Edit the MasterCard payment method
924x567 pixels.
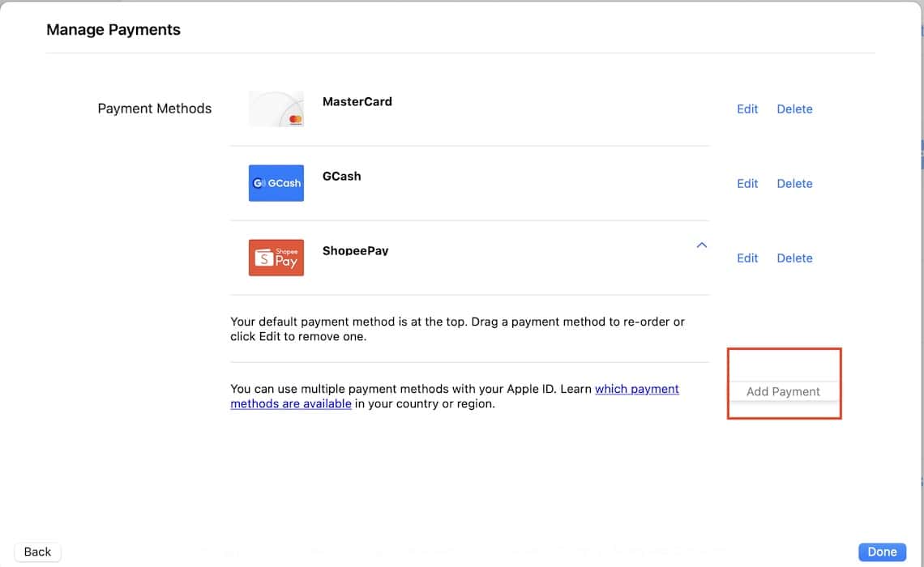(747, 109)
